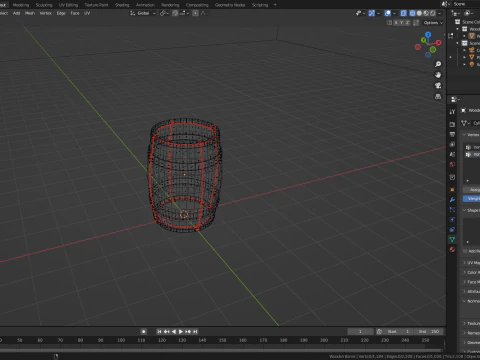Switch to the Shading workspace tab
This screenshot has height=360, width=480.
coord(122,5)
